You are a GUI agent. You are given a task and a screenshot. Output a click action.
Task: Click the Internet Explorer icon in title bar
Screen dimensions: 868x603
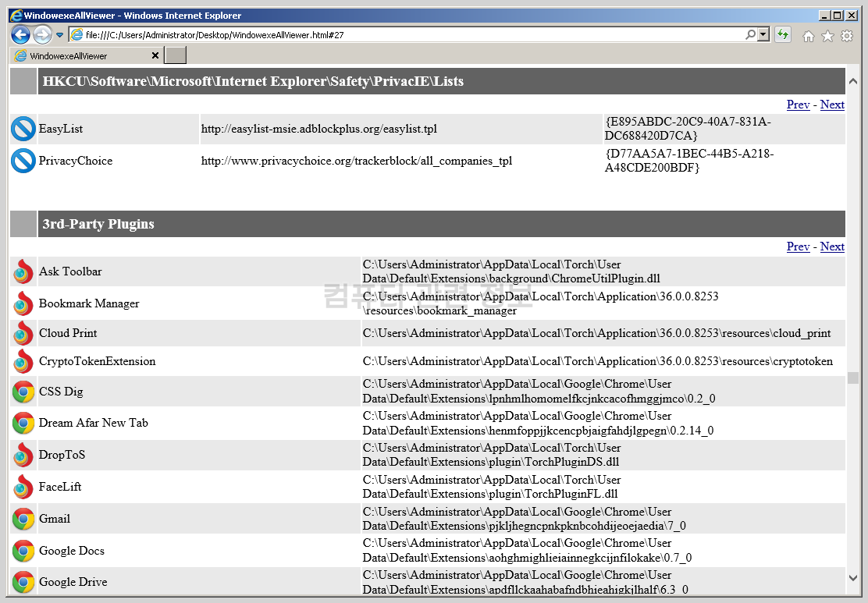click(x=16, y=16)
